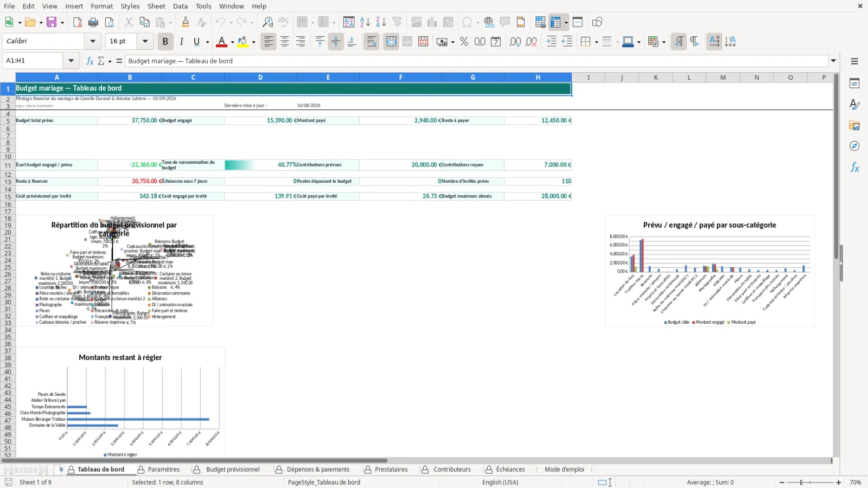Viewport: 868px width, 488px height.
Task: Toggle underline formatting
Action: (197, 42)
